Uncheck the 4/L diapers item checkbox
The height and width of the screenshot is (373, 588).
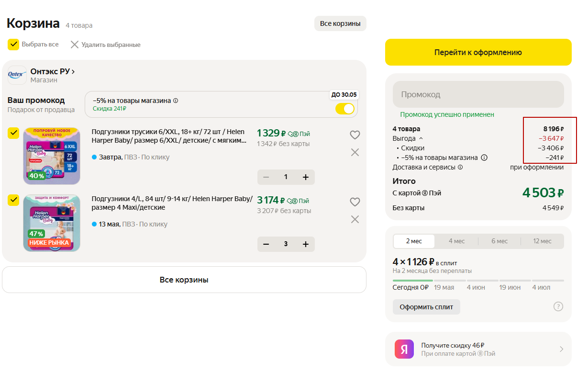[13, 200]
